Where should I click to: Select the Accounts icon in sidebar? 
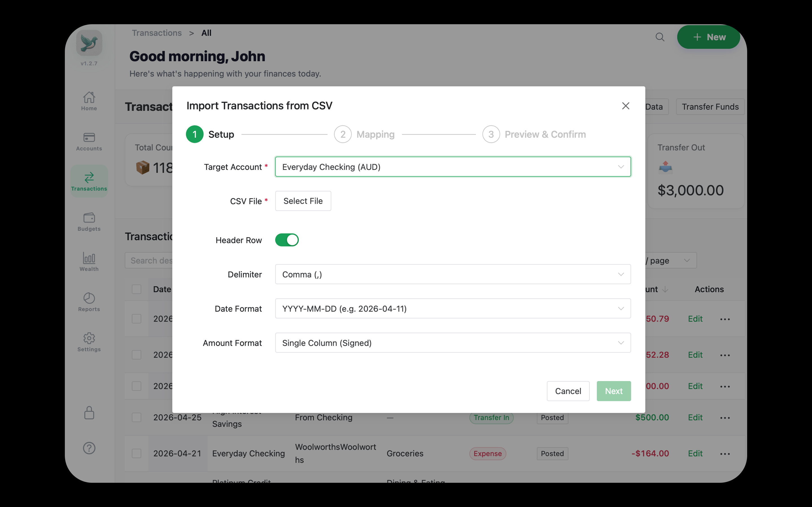(89, 141)
